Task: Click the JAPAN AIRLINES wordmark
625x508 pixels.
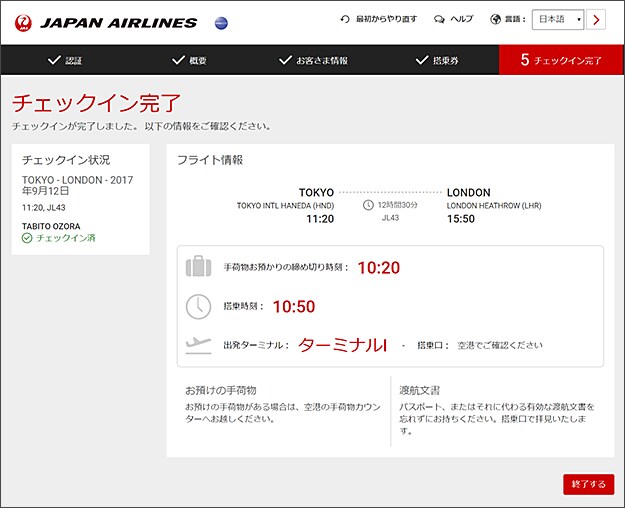Action: (118, 23)
